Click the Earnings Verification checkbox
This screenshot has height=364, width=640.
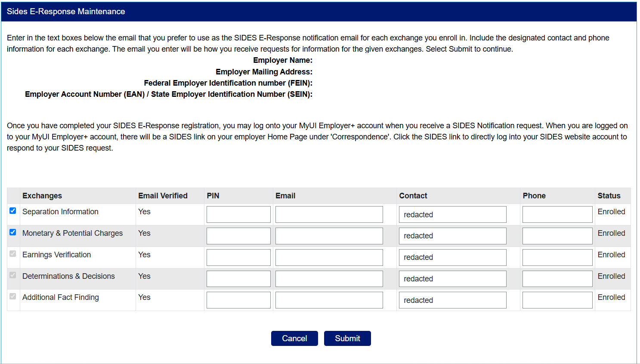13,254
